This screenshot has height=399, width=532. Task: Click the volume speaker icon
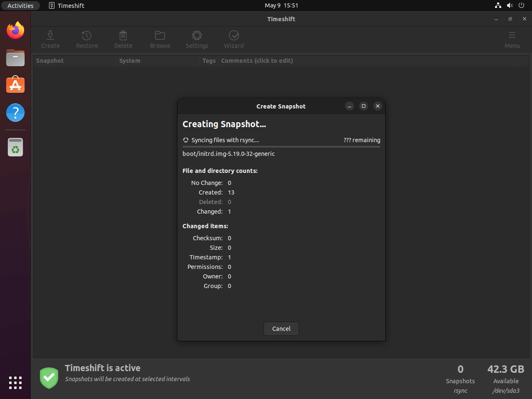coord(510,5)
